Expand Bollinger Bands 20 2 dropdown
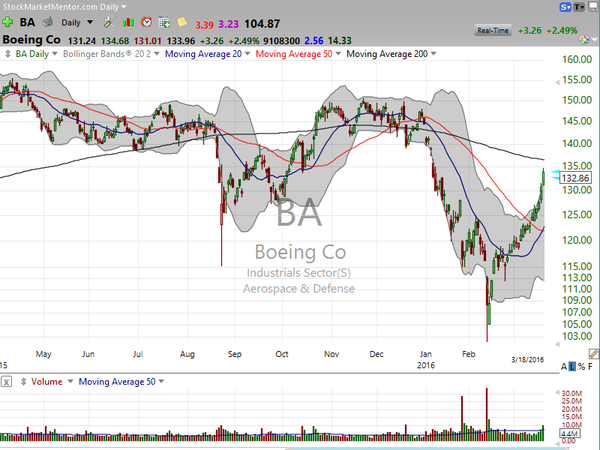Screen dimensions: 600x450 tap(157, 54)
